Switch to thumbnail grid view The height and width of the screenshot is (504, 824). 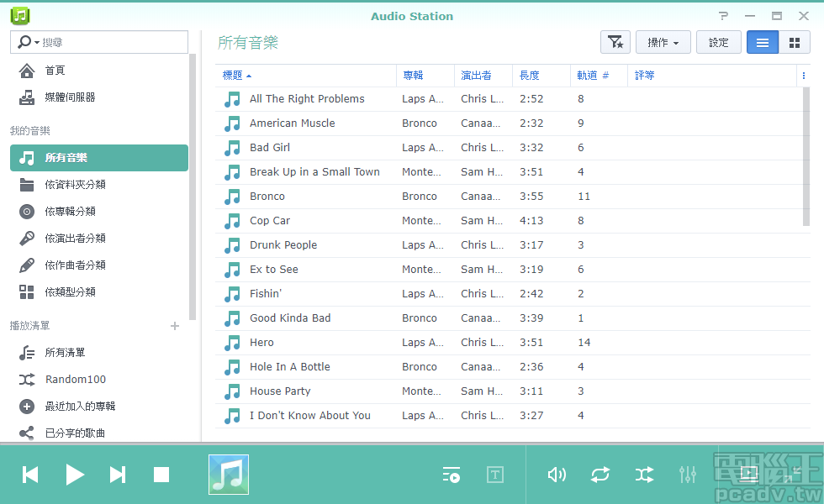coord(795,42)
